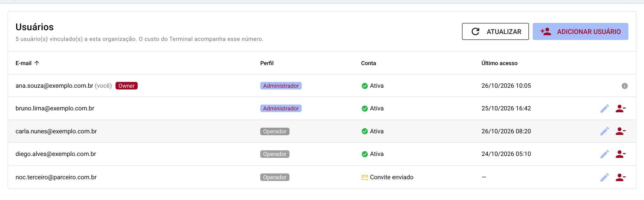The width and height of the screenshot is (644, 200).
Task: Click green check icon in carla.nunes row
Action: coord(365,131)
